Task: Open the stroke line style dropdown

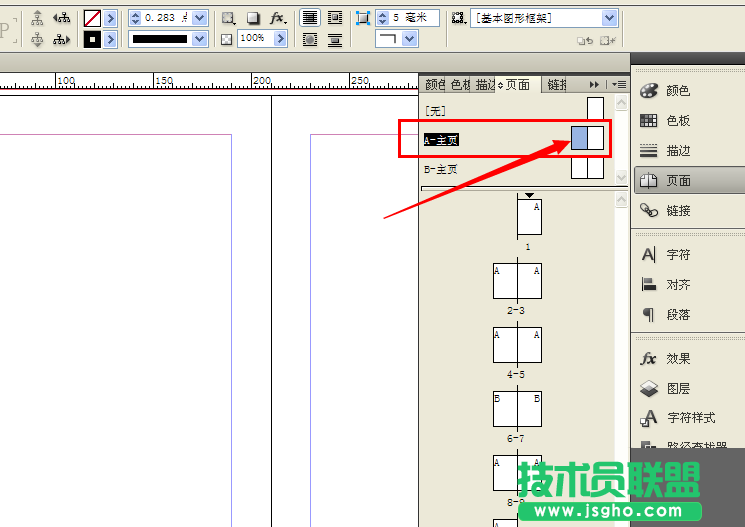Action: pos(199,39)
